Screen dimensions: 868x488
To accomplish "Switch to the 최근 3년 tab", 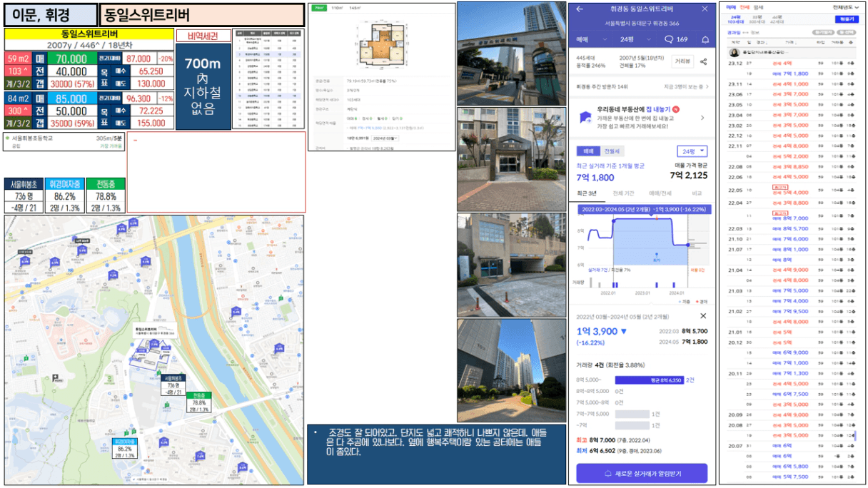I will [x=587, y=194].
